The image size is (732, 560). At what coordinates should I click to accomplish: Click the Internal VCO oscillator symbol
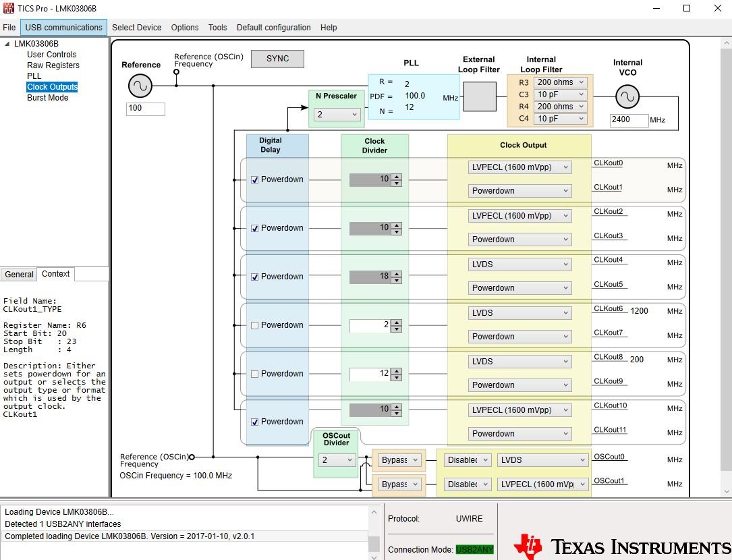click(x=627, y=96)
